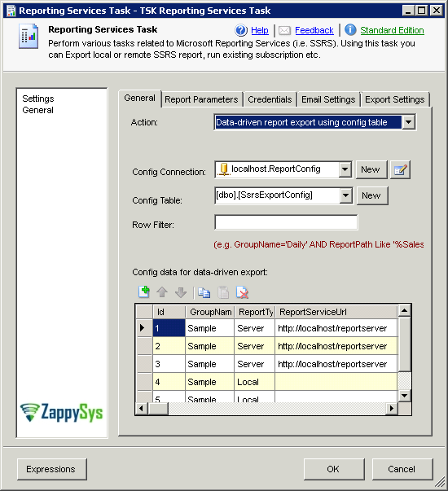Select the Id cell with value 2
Viewport: 448px width, 491px height.
[169, 346]
